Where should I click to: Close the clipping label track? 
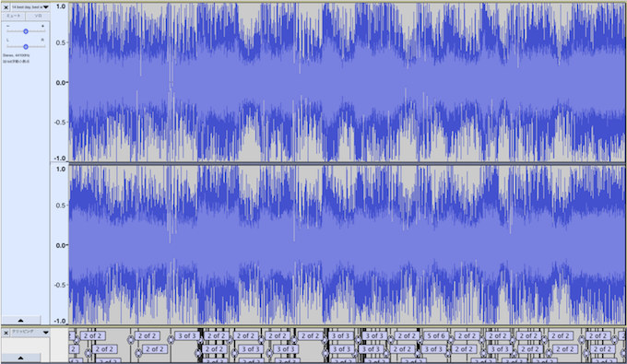point(6,333)
